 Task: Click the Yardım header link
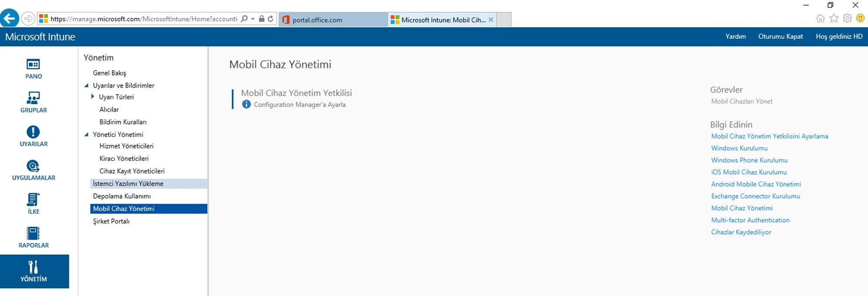click(735, 37)
